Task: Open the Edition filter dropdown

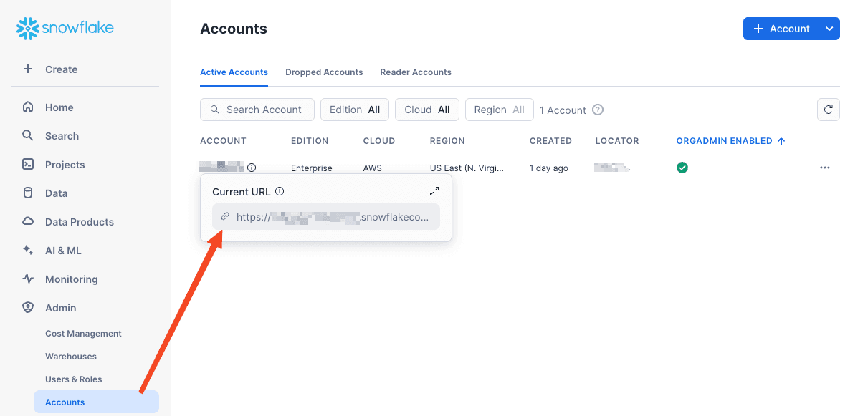Action: (x=355, y=110)
